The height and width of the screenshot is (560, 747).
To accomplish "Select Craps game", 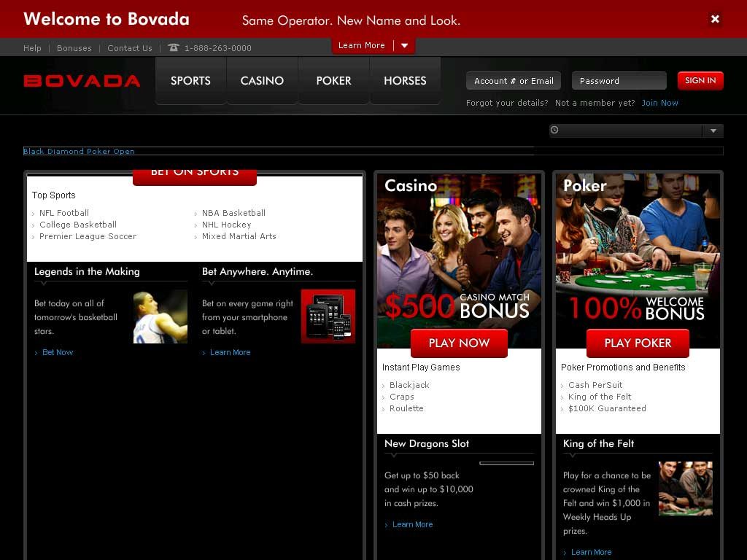I will click(402, 397).
